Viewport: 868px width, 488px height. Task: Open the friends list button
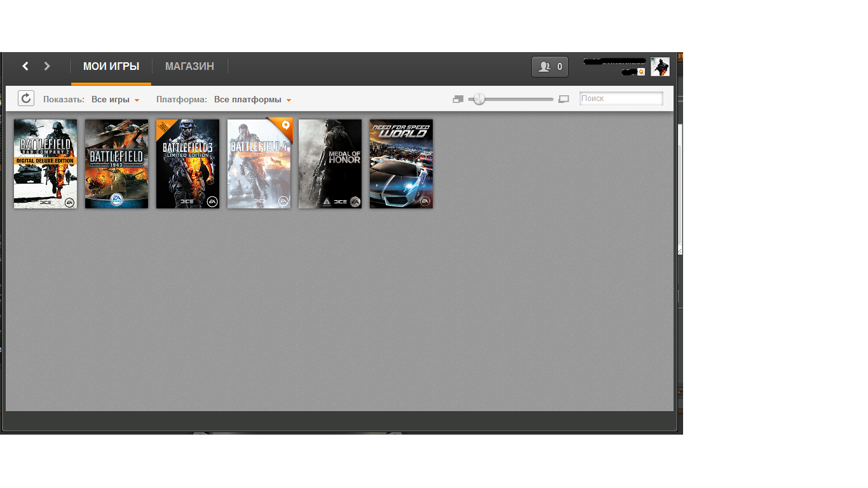point(550,67)
